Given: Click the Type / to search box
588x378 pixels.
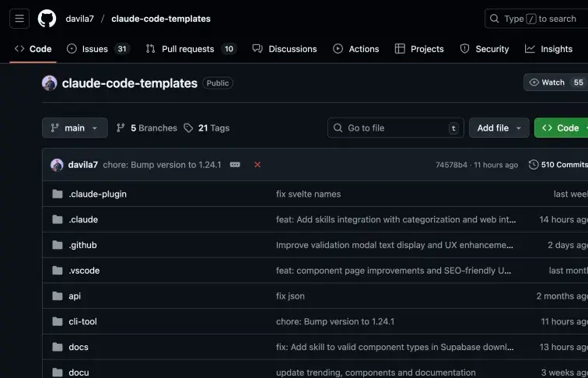Looking at the screenshot, I should pos(535,19).
